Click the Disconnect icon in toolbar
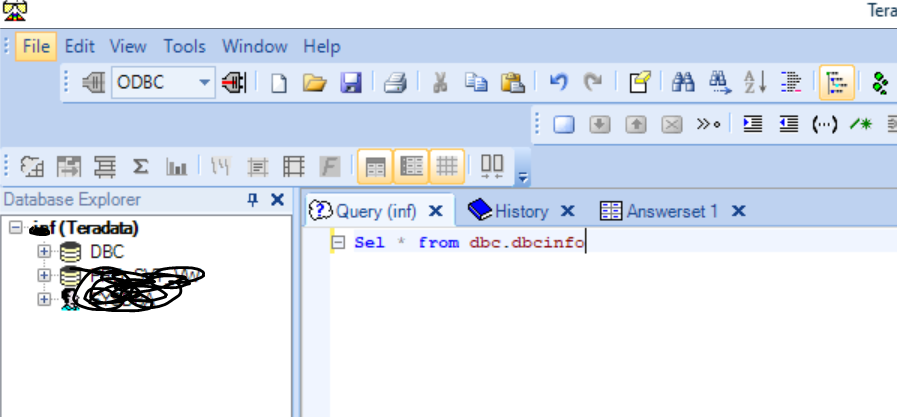Screen dimensions: 897x417 [234, 83]
